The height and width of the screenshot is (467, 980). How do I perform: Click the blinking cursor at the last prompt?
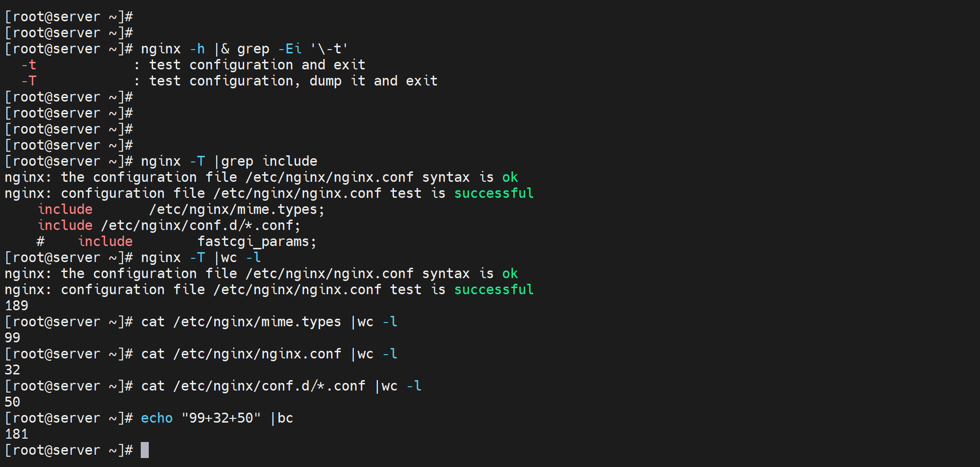point(145,450)
